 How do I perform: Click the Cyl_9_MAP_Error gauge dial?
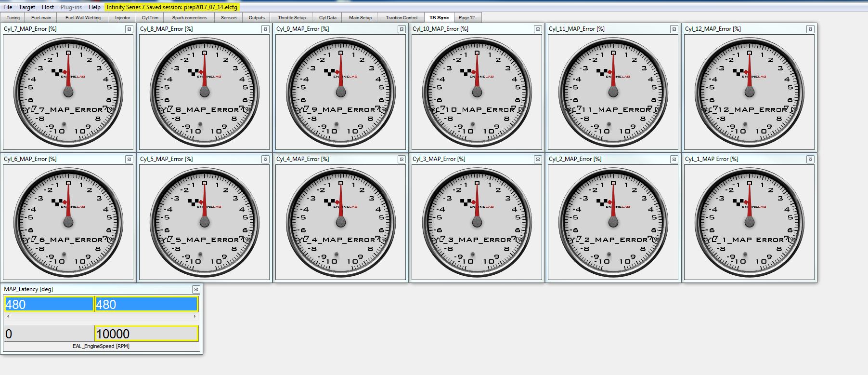pyautogui.click(x=341, y=92)
